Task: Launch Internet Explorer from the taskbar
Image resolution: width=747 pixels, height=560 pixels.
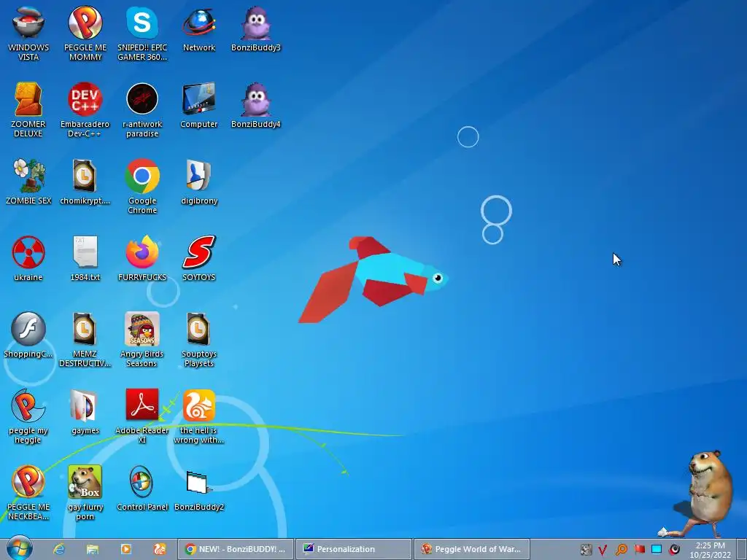Action: pos(59,549)
